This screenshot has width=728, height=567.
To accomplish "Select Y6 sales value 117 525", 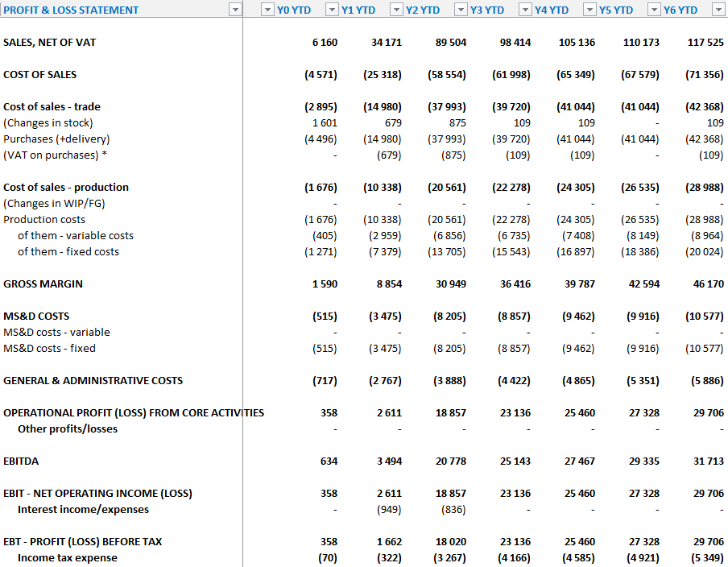I will pos(705,42).
